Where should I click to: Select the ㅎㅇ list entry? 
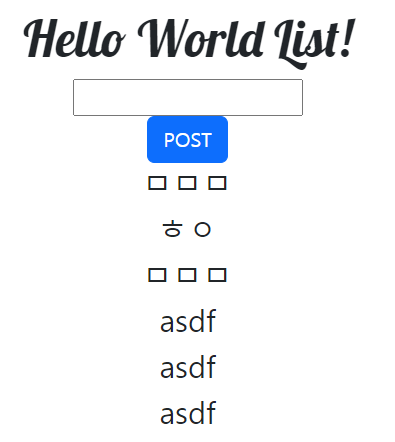187,229
